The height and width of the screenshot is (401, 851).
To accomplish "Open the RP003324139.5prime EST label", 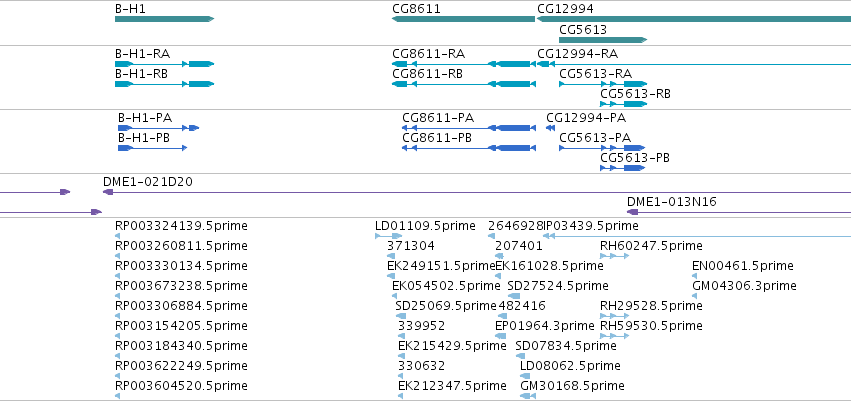I will (x=181, y=225).
